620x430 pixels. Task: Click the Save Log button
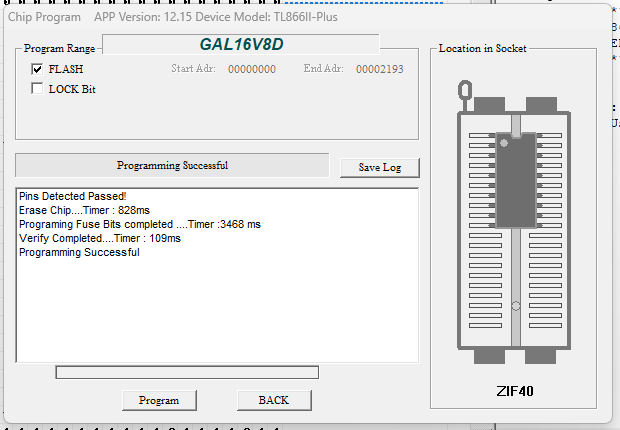click(x=379, y=167)
